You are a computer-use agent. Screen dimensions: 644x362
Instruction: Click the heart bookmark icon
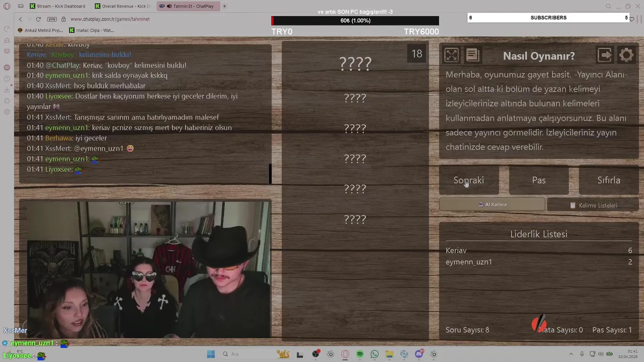(x=632, y=19)
